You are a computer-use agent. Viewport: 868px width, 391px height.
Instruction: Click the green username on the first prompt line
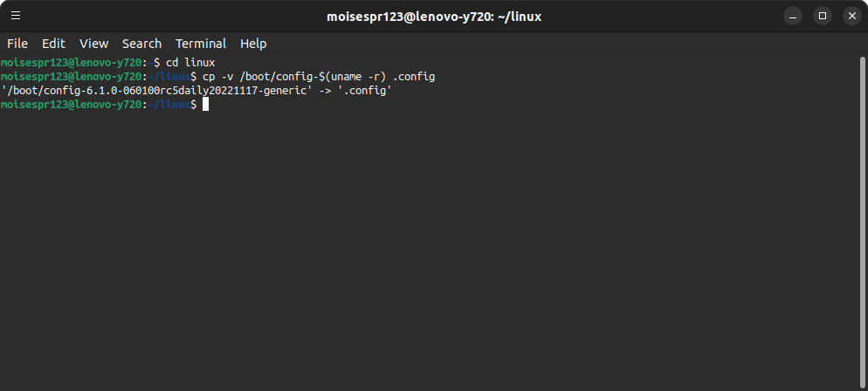point(34,63)
